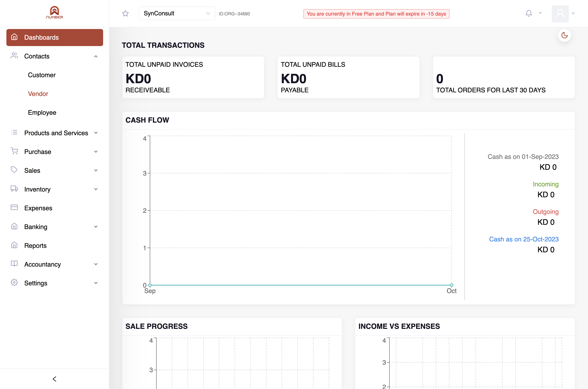Click Total Orders for Last 30 Days card
The height and width of the screenshot is (389, 588).
(504, 77)
